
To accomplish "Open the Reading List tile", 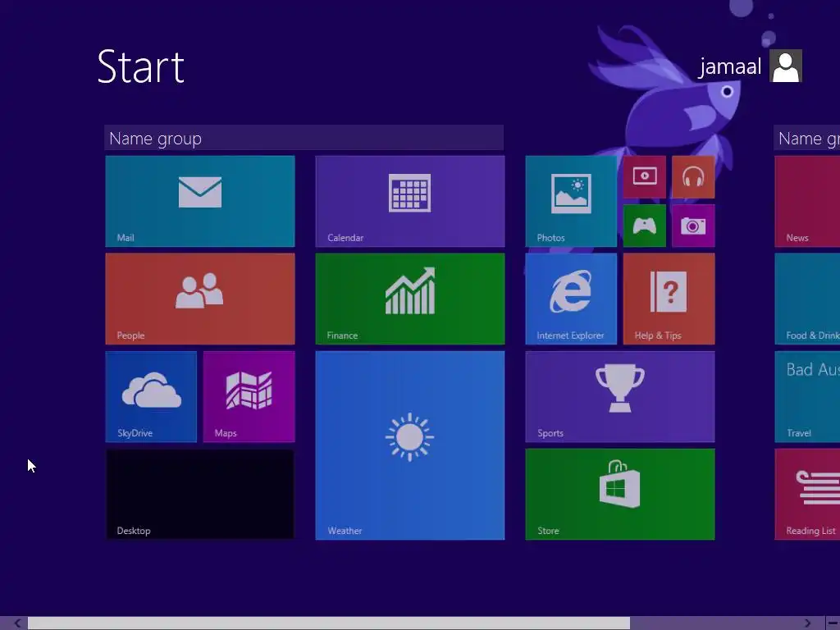I will pos(807,495).
